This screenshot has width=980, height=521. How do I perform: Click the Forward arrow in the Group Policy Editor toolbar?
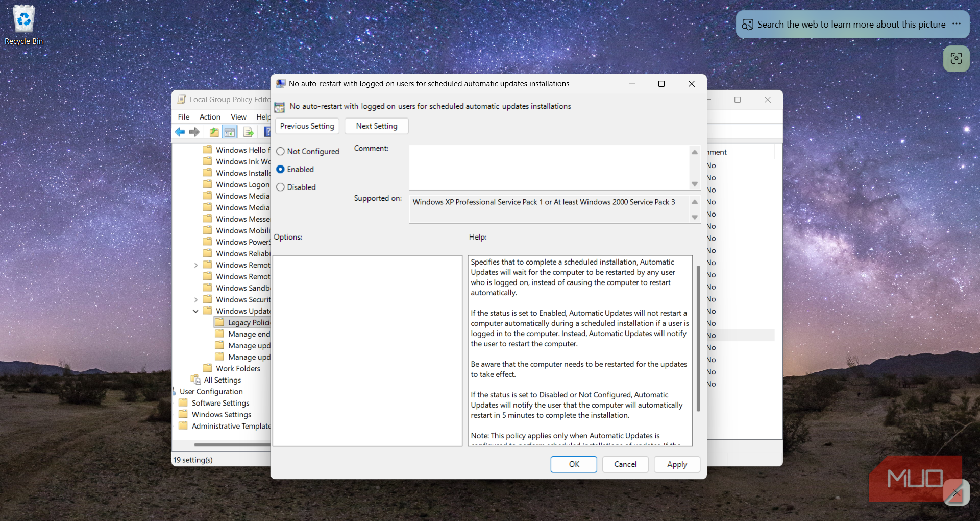(194, 132)
